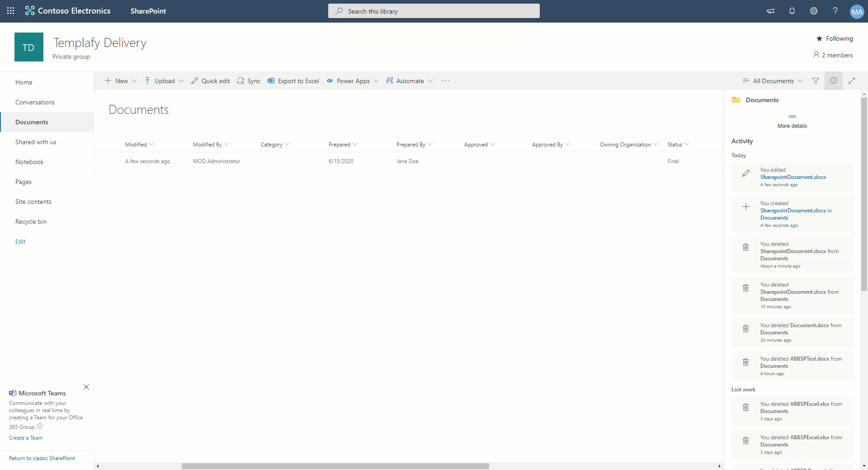Select Documents in the left nav
868x470 pixels.
click(32, 122)
